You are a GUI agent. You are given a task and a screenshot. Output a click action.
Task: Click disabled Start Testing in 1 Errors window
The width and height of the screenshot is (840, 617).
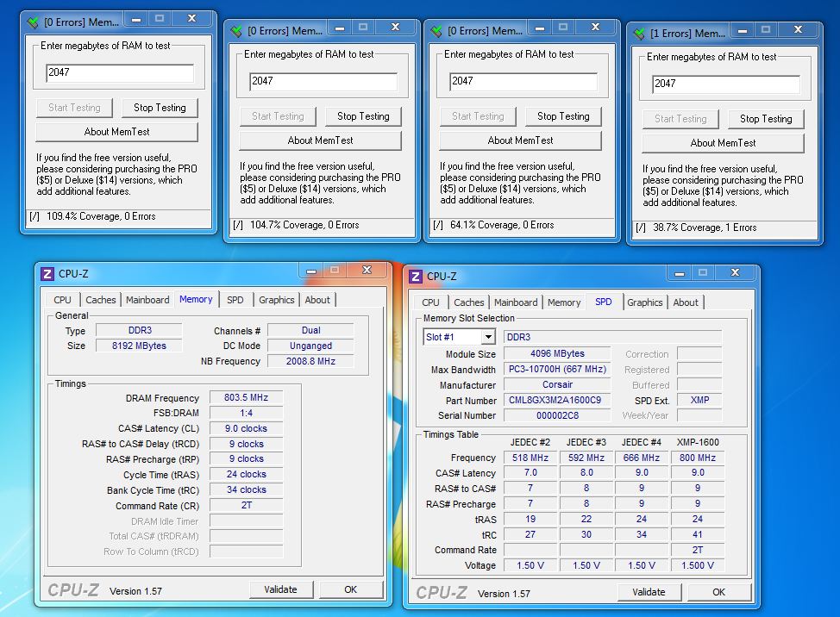[x=680, y=119]
